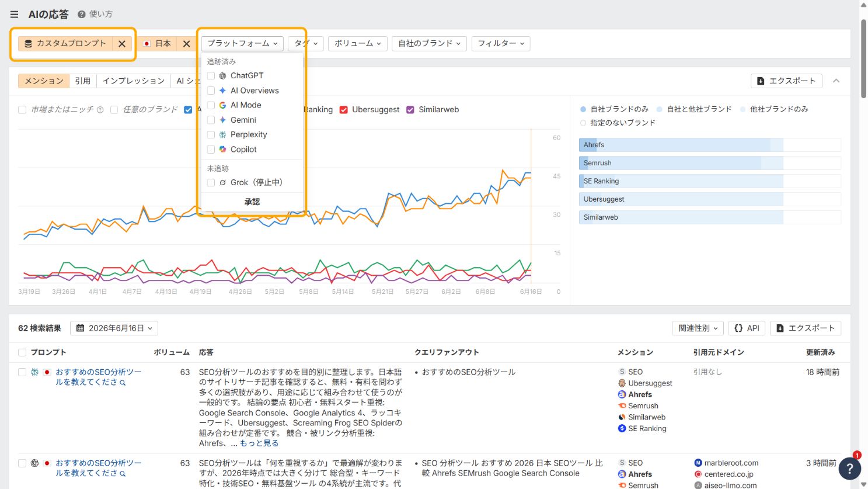The width and height of the screenshot is (868, 489).
Task: Switch to the 引用 tab
Action: click(x=83, y=81)
